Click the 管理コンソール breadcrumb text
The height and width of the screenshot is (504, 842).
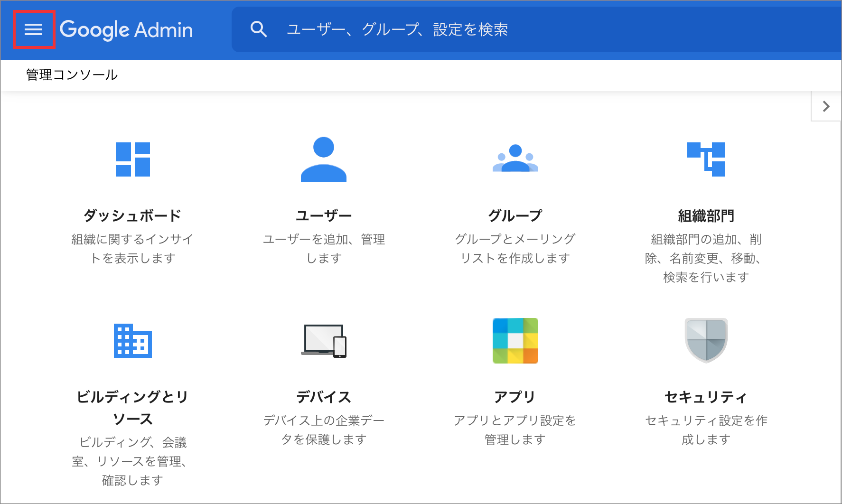pos(72,75)
